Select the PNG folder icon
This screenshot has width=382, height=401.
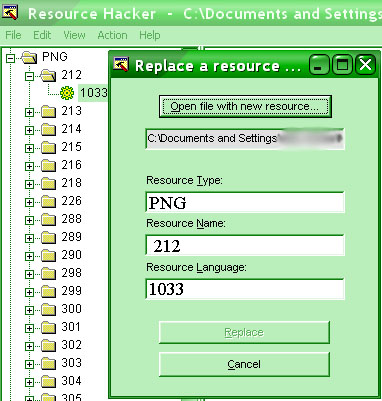(29, 57)
